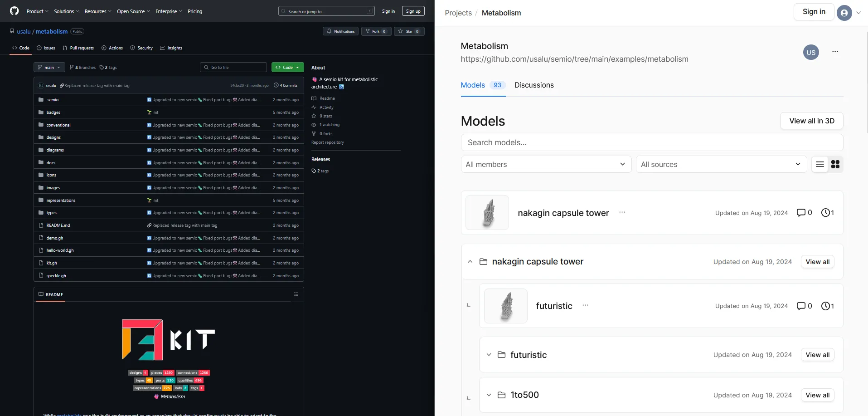868x416 pixels.
Task: Open nakagin capsule tower model options ellipsis
Action: [622, 212]
